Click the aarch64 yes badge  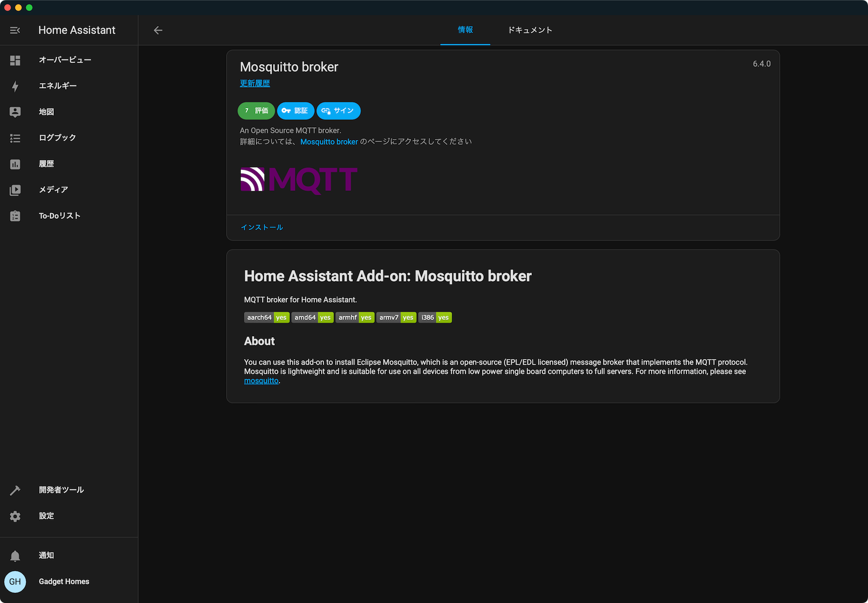pos(267,317)
